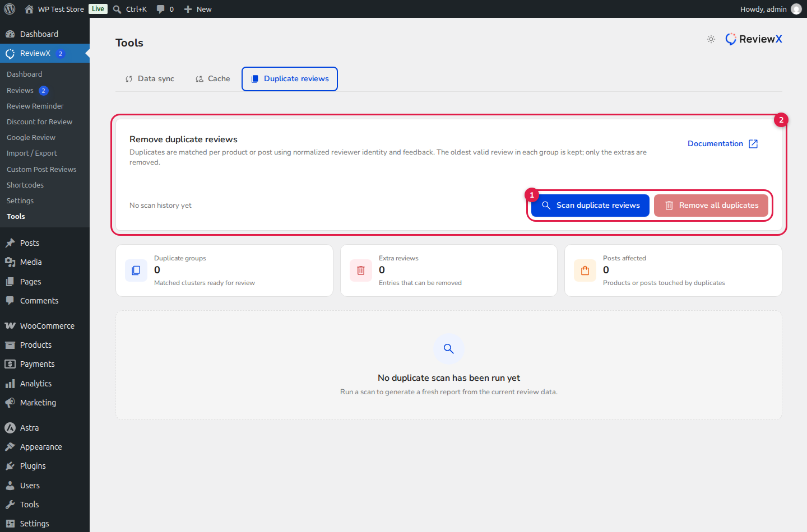Click the Media icon in sidebar
This screenshot has height=532, width=807.
[10, 262]
